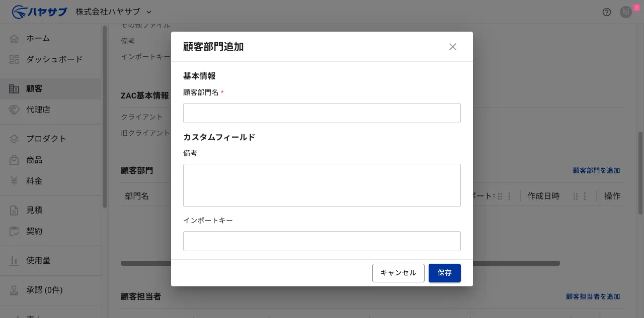The width and height of the screenshot is (644, 318).
Task: Click the ZAC基本情報 heading
Action: [x=145, y=95]
